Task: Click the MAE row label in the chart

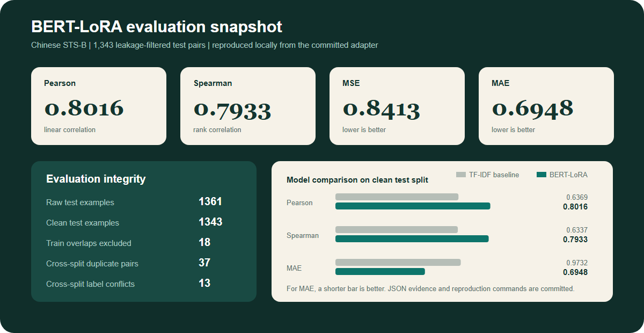Action: pos(294,268)
